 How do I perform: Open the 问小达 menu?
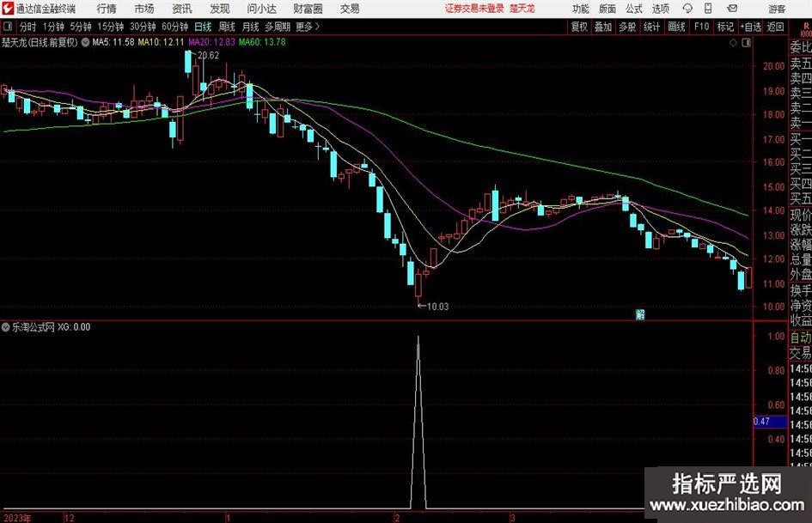click(x=261, y=9)
